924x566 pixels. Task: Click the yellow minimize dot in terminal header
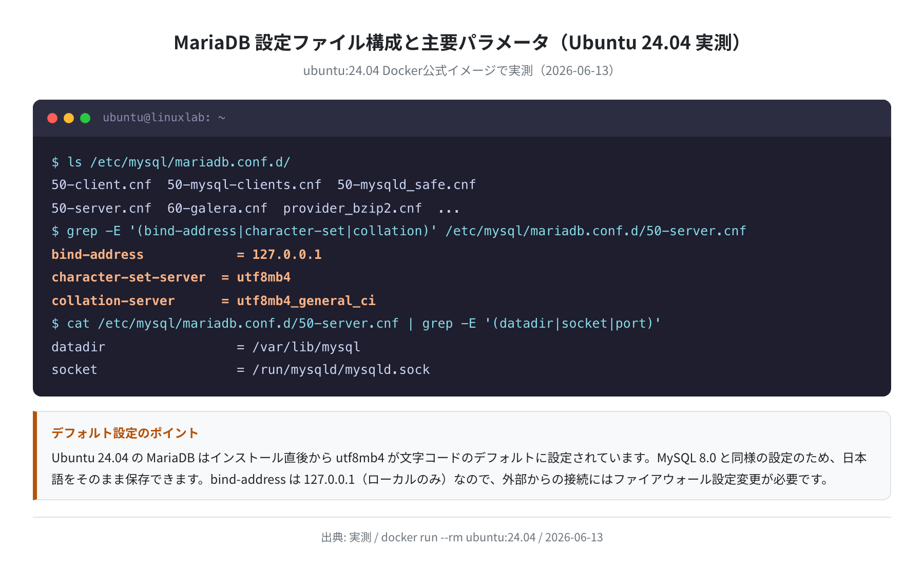pyautogui.click(x=69, y=118)
